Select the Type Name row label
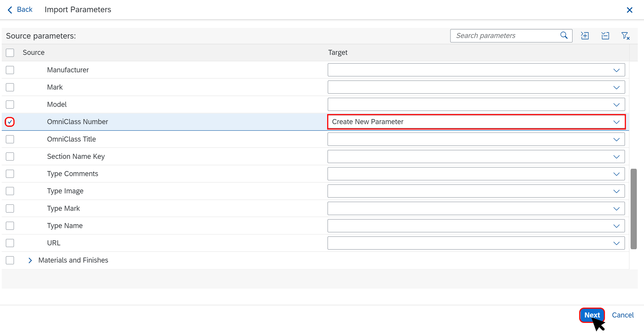The image size is (644, 333). pyautogui.click(x=65, y=226)
